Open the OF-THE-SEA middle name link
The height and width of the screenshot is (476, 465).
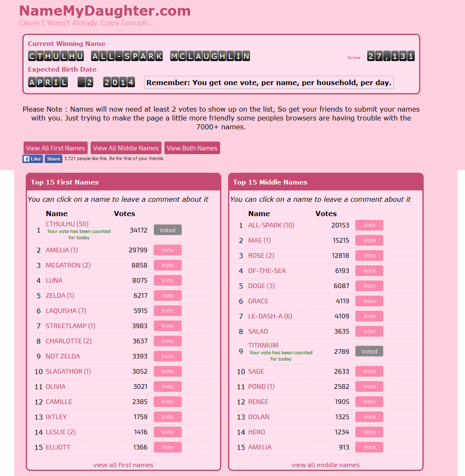pos(266,271)
